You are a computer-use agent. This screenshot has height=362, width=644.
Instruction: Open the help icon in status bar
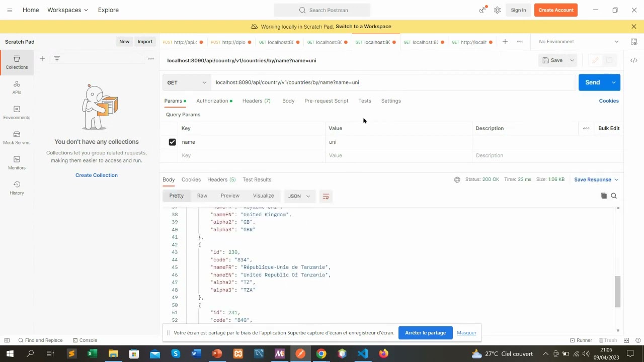tap(638, 340)
